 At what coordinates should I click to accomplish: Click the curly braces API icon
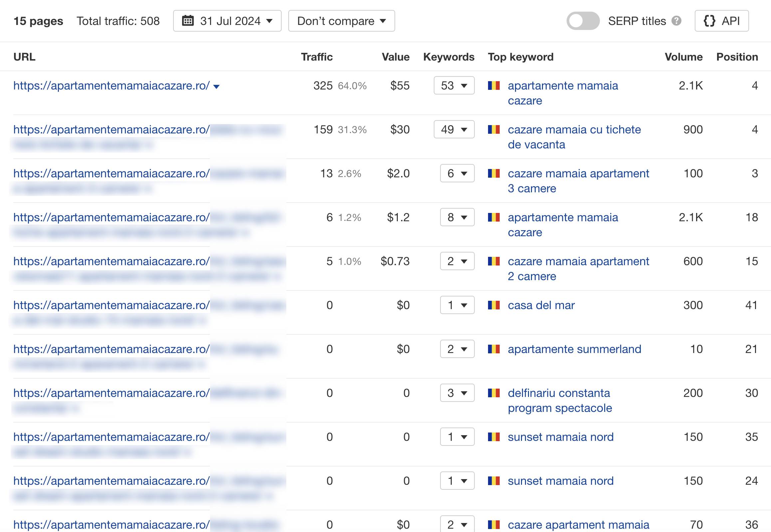(x=709, y=21)
